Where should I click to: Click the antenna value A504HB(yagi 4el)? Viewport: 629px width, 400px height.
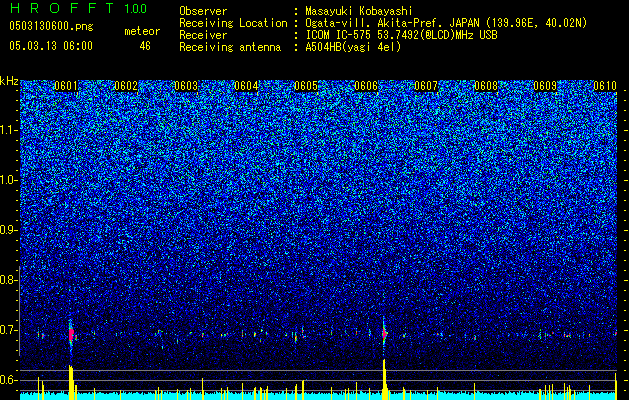(x=353, y=47)
